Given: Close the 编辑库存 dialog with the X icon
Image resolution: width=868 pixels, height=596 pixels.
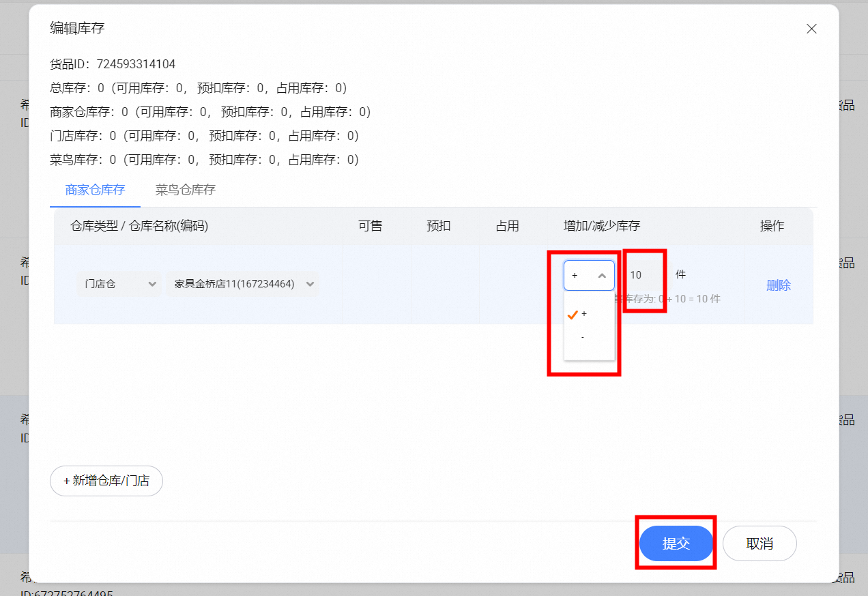Looking at the screenshot, I should 811,29.
